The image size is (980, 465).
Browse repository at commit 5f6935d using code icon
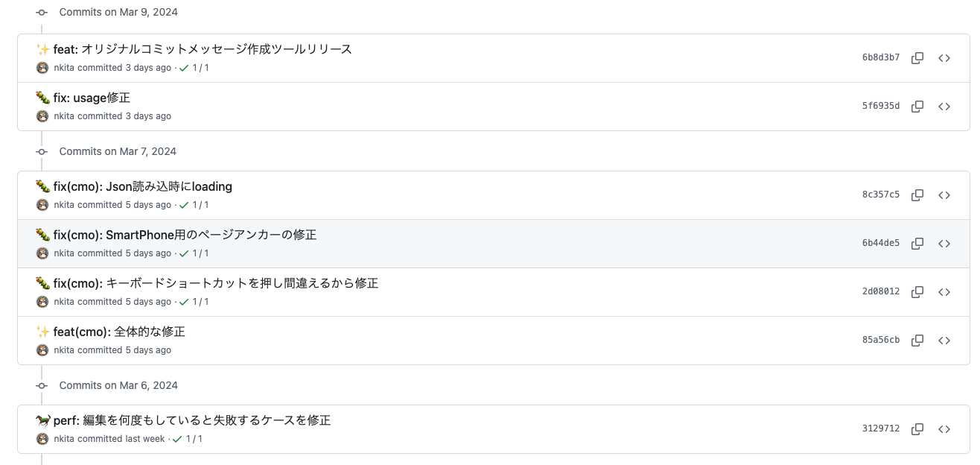click(944, 106)
